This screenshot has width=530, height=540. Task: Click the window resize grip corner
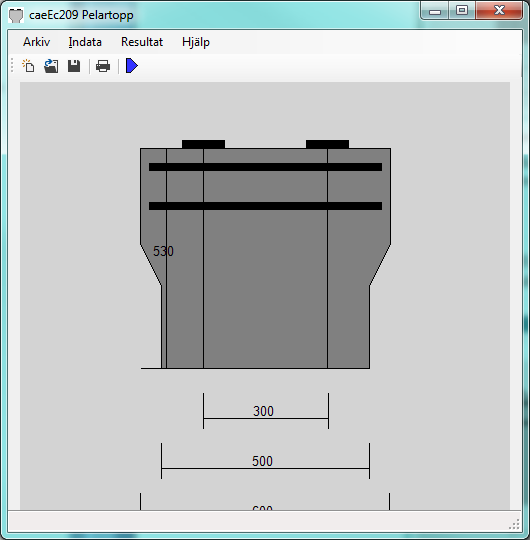pos(514,525)
